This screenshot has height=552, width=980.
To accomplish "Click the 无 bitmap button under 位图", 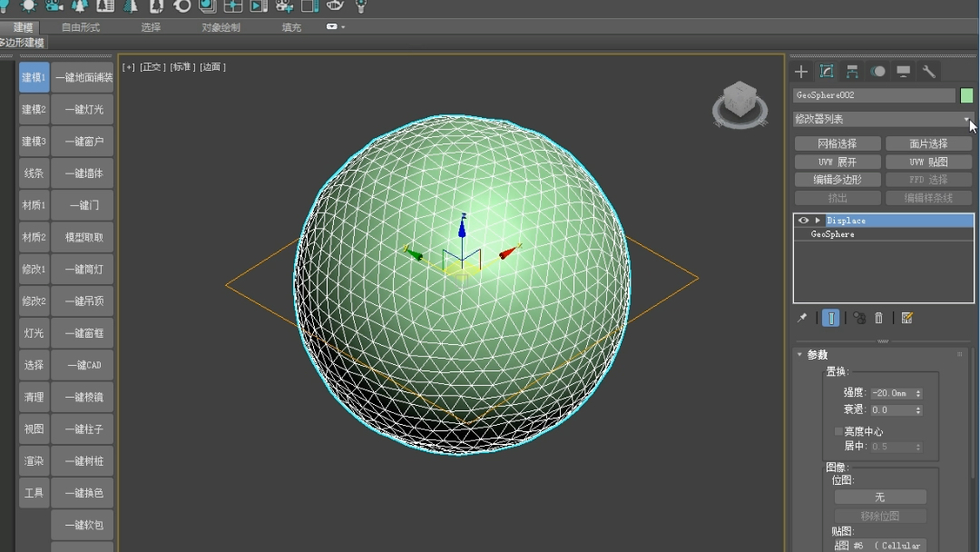I will click(x=879, y=497).
